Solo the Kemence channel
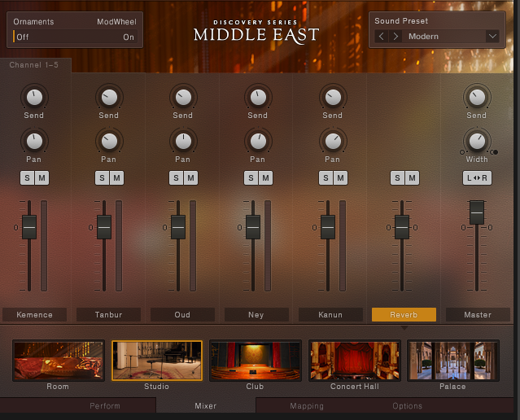 27,177
